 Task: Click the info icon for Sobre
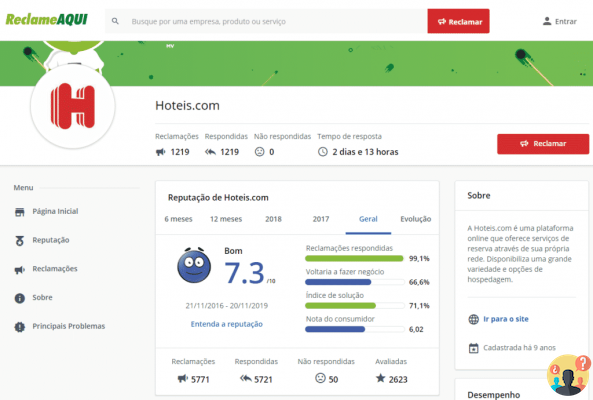(x=20, y=298)
